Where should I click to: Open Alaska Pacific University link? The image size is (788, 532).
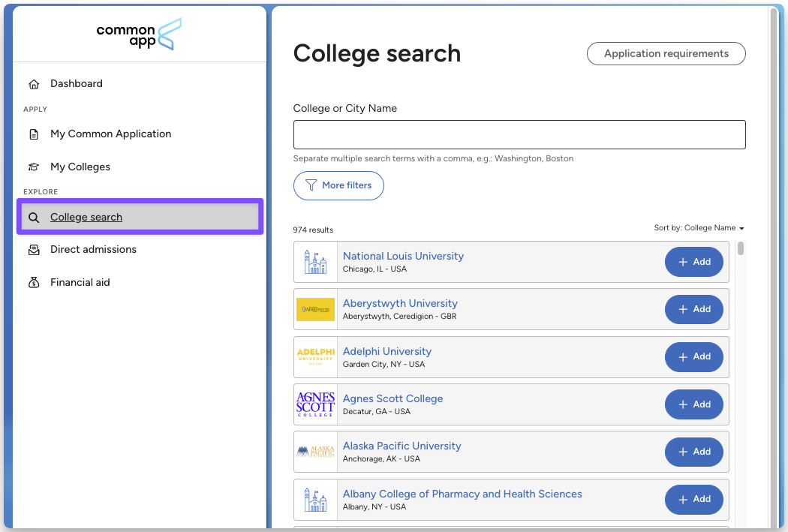point(402,446)
